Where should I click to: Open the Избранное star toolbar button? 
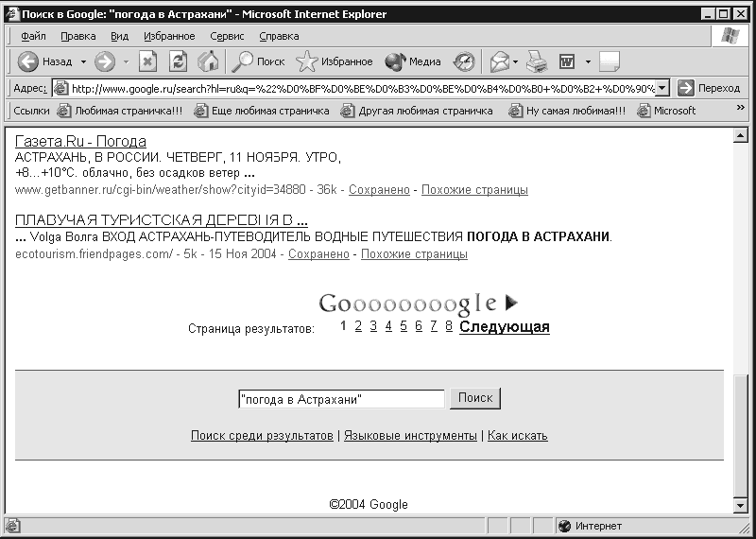tap(335, 61)
